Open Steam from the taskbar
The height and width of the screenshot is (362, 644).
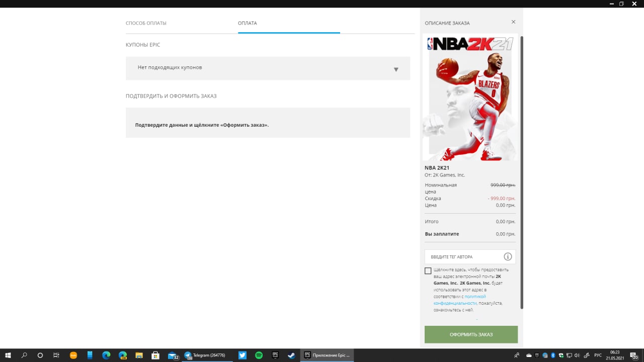291,355
